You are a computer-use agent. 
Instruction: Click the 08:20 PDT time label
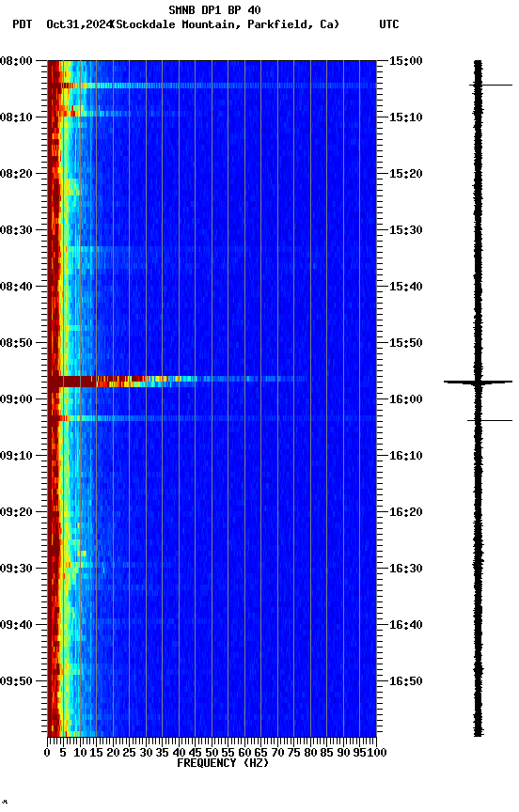pos(16,174)
